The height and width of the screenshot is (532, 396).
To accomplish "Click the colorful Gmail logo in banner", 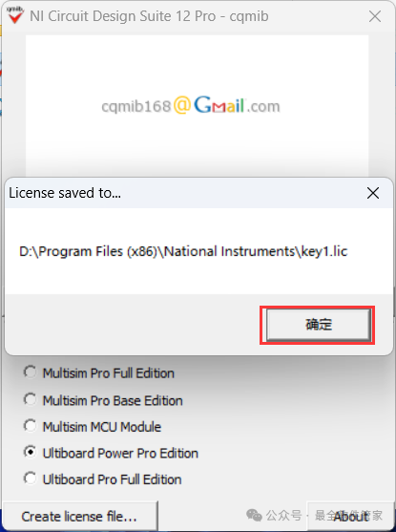I will click(x=219, y=105).
